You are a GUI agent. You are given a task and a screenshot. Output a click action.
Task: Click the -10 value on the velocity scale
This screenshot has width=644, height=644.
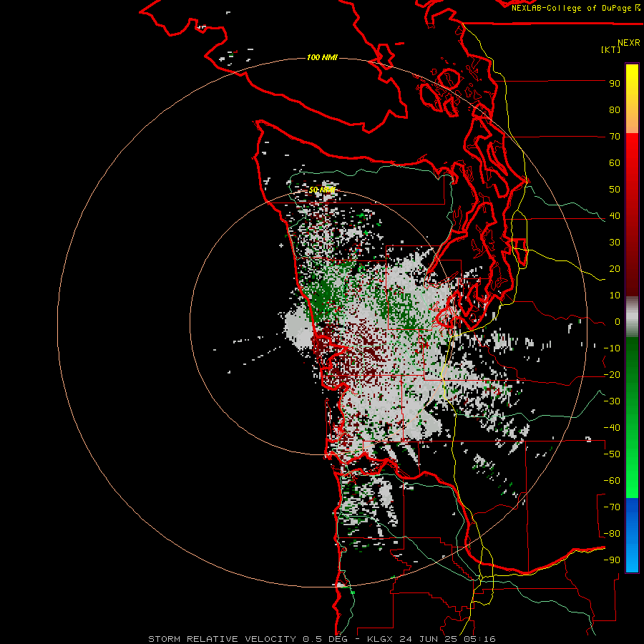(612, 348)
